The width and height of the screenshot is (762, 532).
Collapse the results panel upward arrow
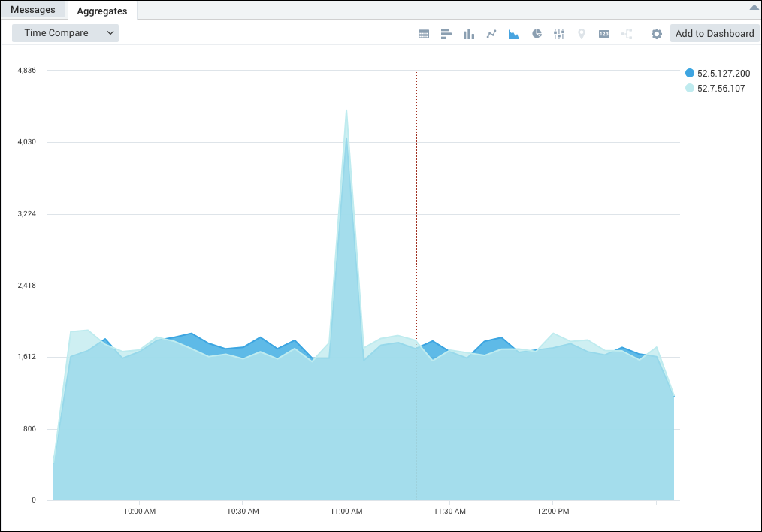754,6
